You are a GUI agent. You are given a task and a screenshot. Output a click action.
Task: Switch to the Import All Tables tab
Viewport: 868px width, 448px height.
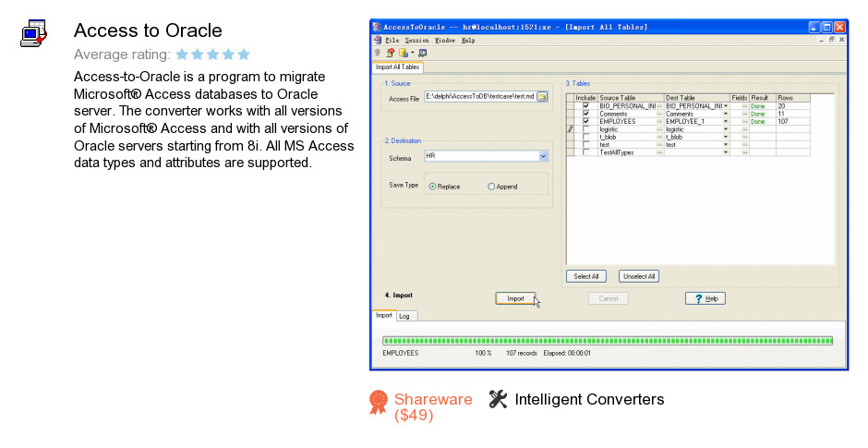tap(397, 67)
